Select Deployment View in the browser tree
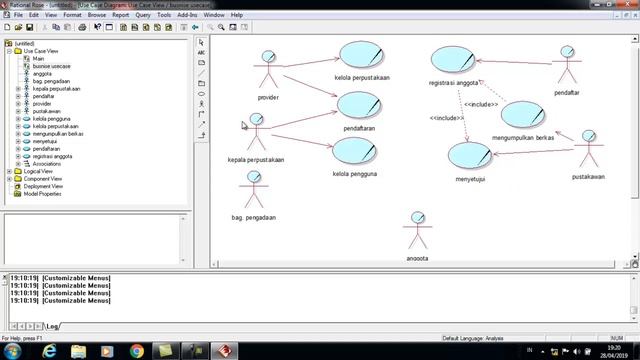 (x=43, y=187)
